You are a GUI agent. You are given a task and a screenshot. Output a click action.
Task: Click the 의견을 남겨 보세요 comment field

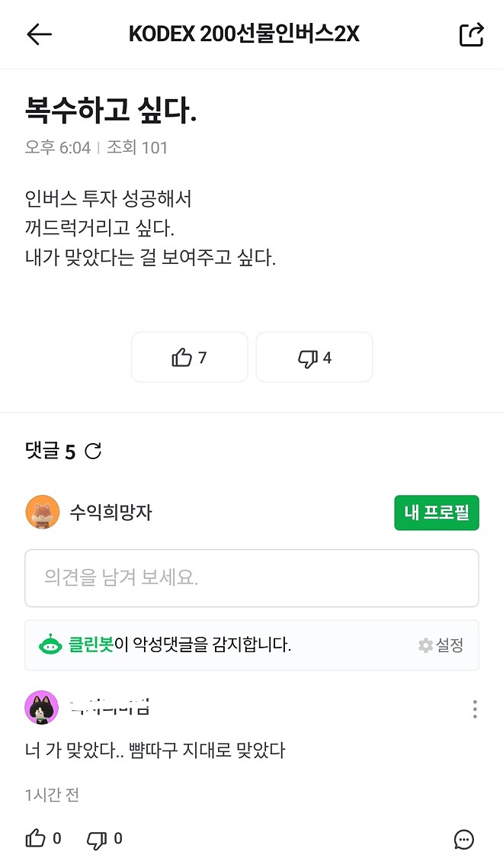(251, 578)
